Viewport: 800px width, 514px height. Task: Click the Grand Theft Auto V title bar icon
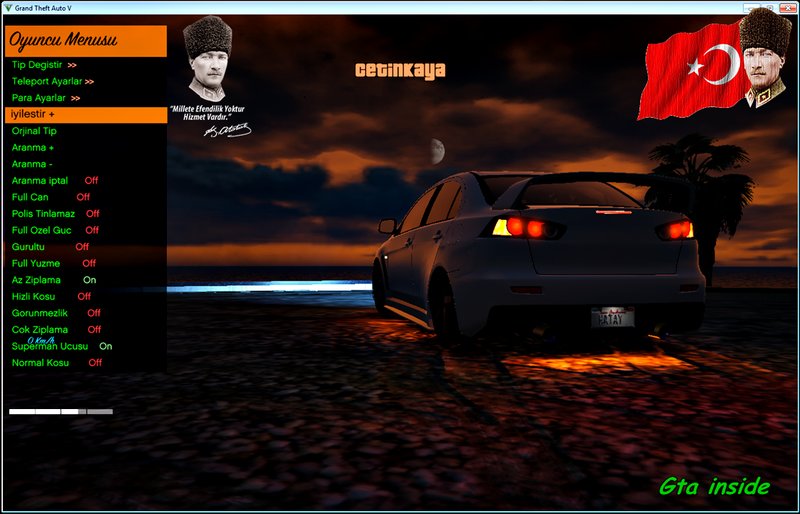coord(8,8)
